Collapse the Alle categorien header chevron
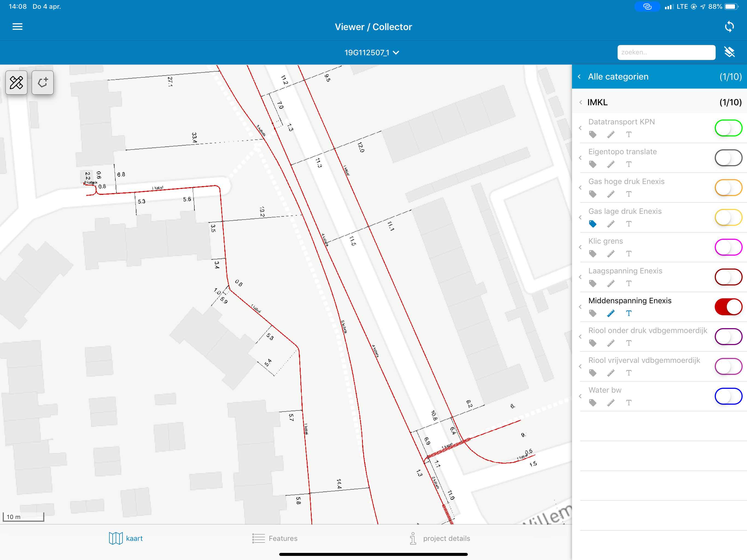This screenshot has width=747, height=560. tap(579, 77)
